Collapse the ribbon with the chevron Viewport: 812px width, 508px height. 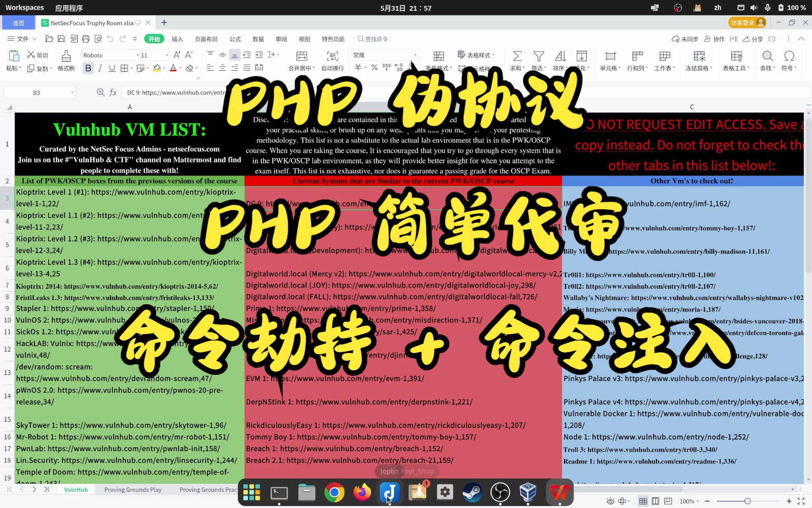click(801, 39)
